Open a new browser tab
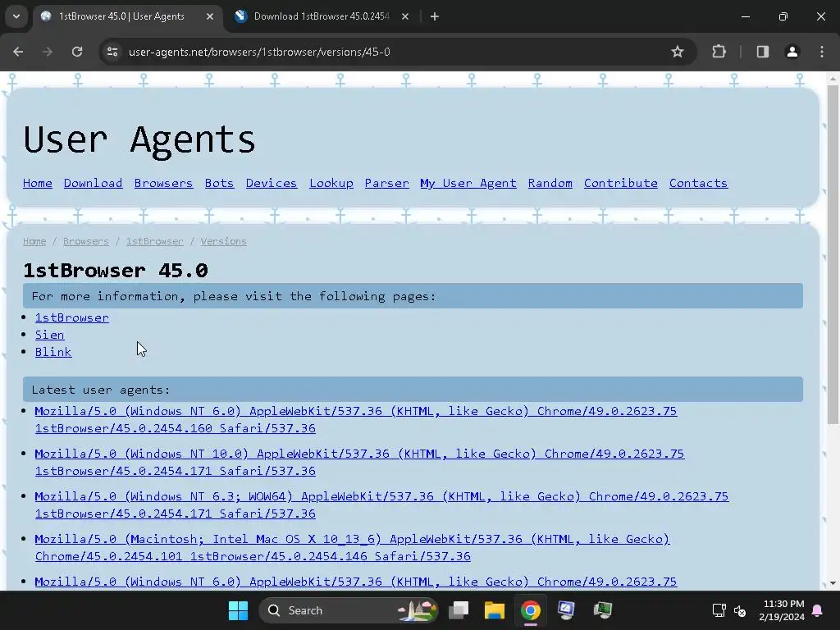 (435, 16)
